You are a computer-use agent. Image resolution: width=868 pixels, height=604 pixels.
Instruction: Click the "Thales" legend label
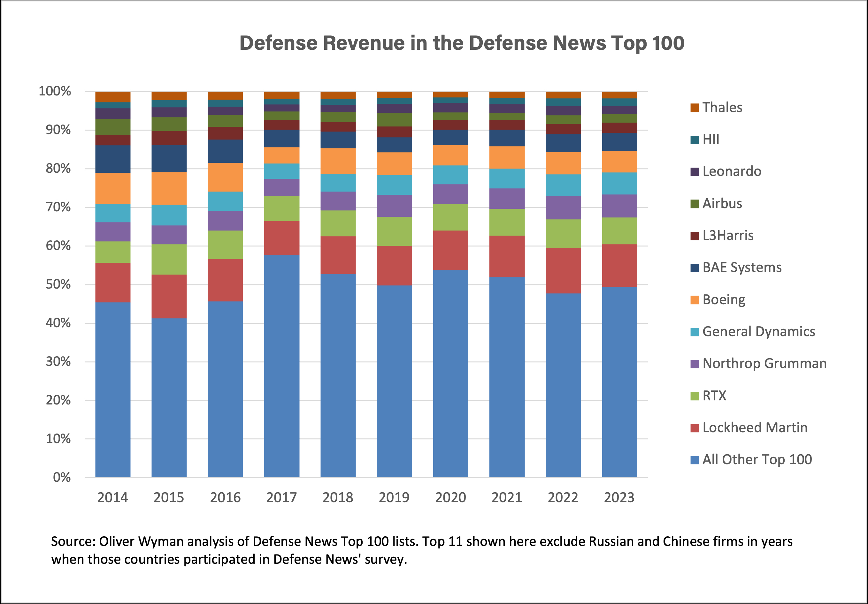click(x=722, y=108)
